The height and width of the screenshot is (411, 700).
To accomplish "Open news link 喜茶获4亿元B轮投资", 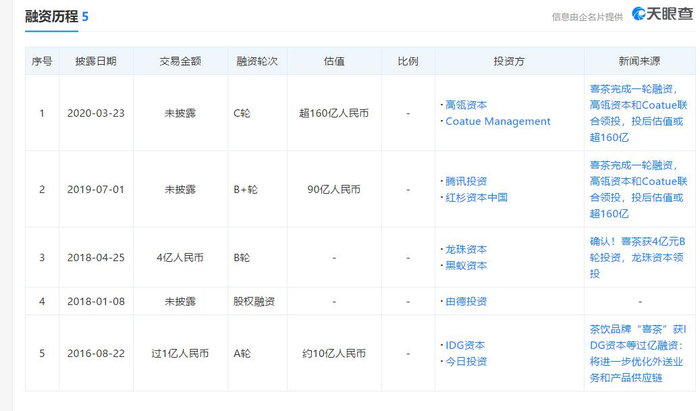I will [638, 257].
